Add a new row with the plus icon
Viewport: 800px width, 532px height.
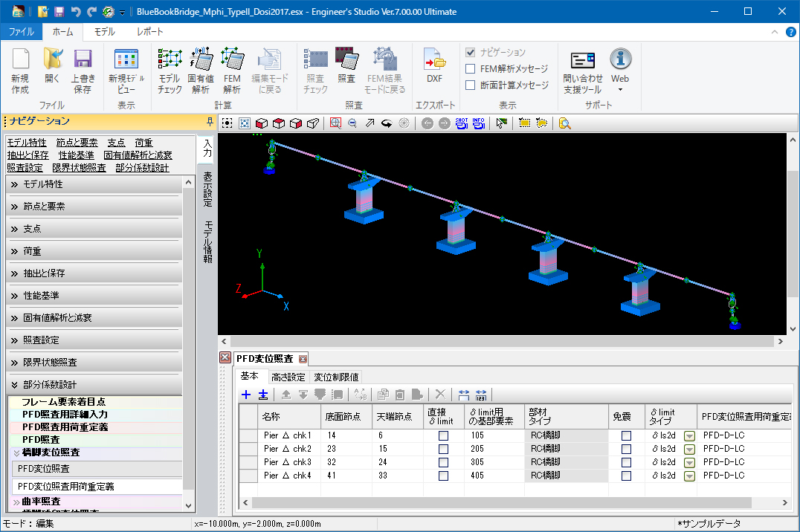[247, 395]
